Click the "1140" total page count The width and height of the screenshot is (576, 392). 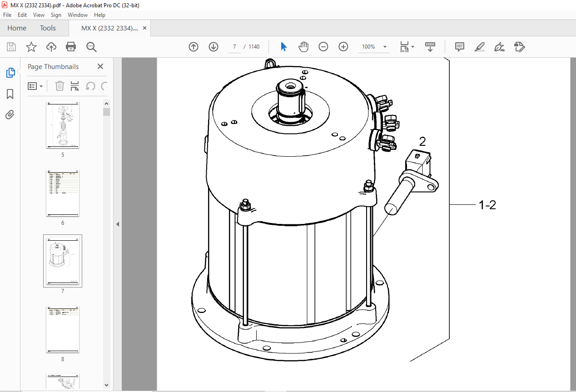[254, 47]
